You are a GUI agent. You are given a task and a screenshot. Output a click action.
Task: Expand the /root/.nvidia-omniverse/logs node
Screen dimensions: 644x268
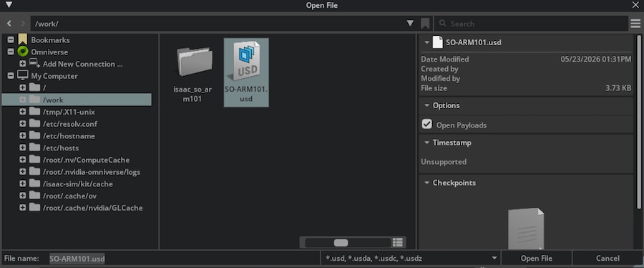point(23,172)
